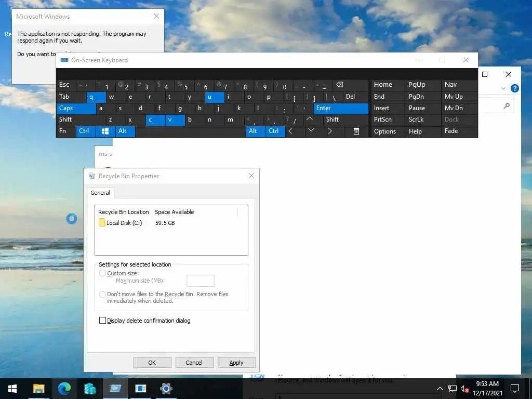Click the Tab key on the On-Screen Keyboard

(71, 97)
